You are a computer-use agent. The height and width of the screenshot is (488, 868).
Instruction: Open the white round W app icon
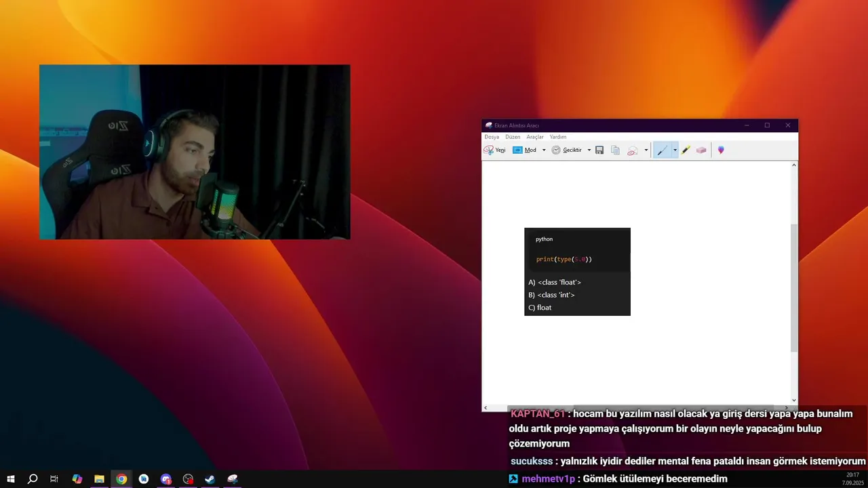[144, 479]
